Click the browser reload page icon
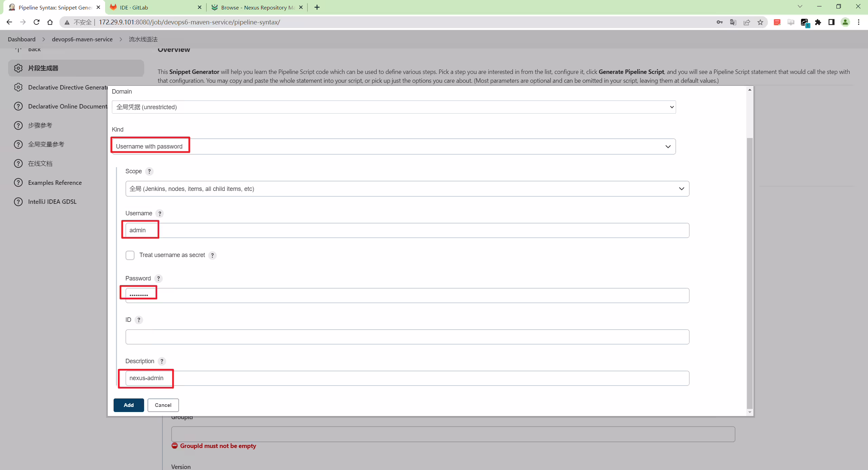This screenshot has height=470, width=868. pos(36,22)
